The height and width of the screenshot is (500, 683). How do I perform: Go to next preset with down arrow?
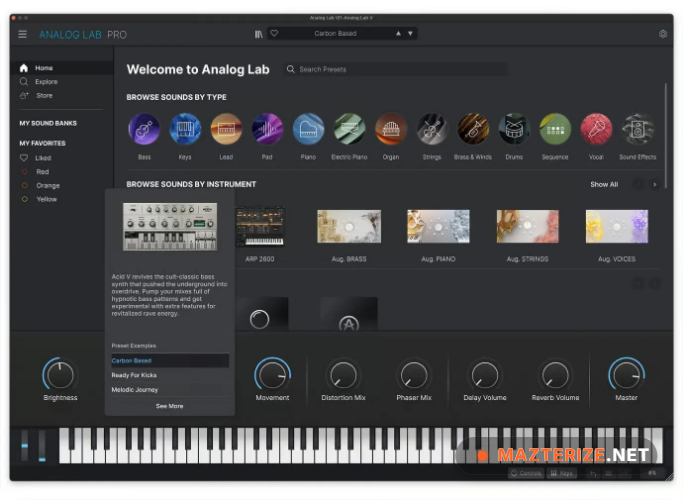(x=410, y=34)
